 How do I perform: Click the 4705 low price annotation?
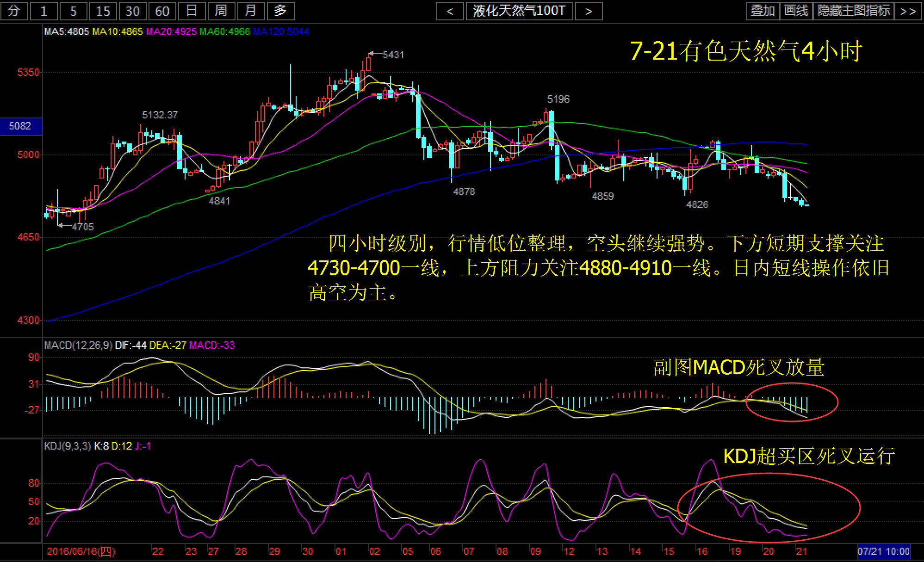click(x=83, y=227)
